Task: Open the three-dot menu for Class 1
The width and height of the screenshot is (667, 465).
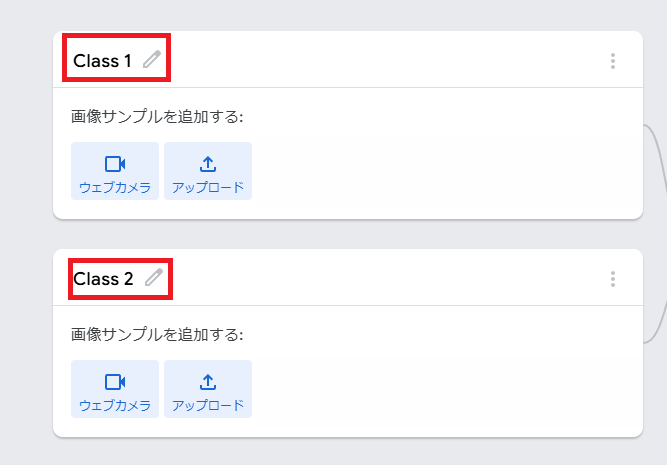Action: [x=613, y=61]
